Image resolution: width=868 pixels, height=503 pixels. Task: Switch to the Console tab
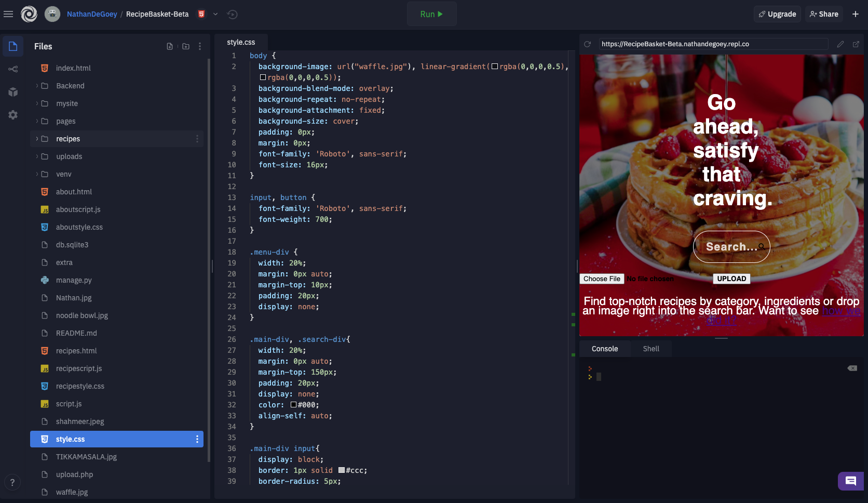[x=605, y=349]
